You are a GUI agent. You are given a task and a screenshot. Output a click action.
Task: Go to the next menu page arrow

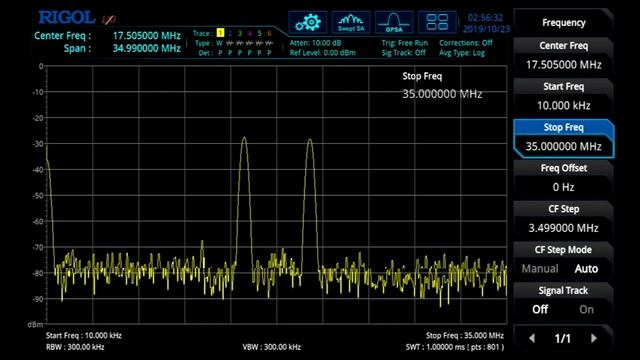(x=594, y=338)
